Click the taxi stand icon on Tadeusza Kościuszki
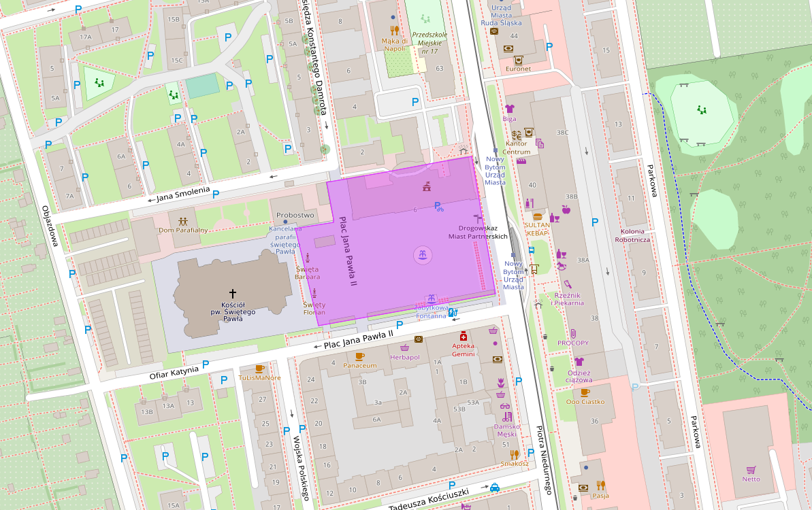This screenshot has width=812, height=510. 495,488
